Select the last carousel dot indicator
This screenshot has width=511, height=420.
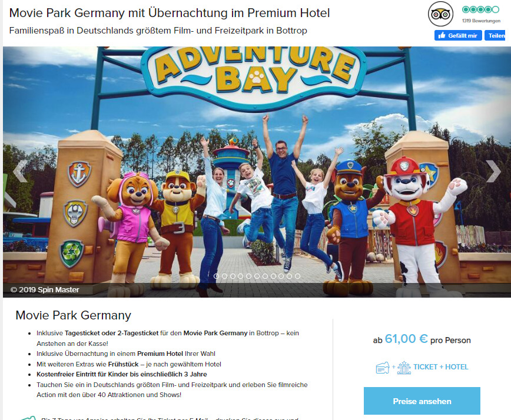[x=297, y=276]
